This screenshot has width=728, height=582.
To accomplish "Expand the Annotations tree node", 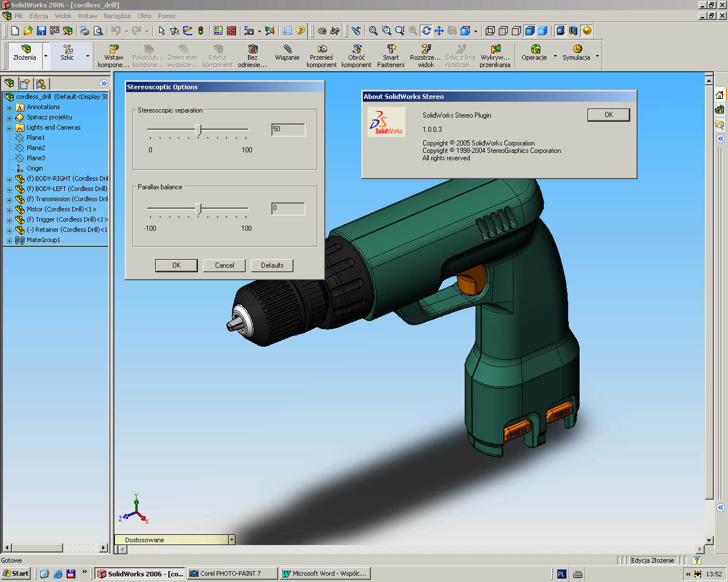I will pyautogui.click(x=9, y=107).
